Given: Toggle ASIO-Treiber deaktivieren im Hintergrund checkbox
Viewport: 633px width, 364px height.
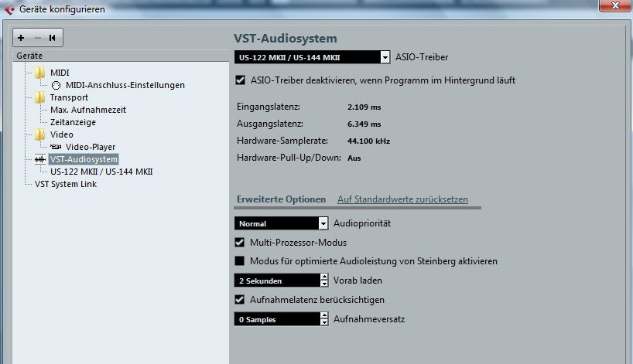Looking at the screenshot, I should (x=240, y=80).
